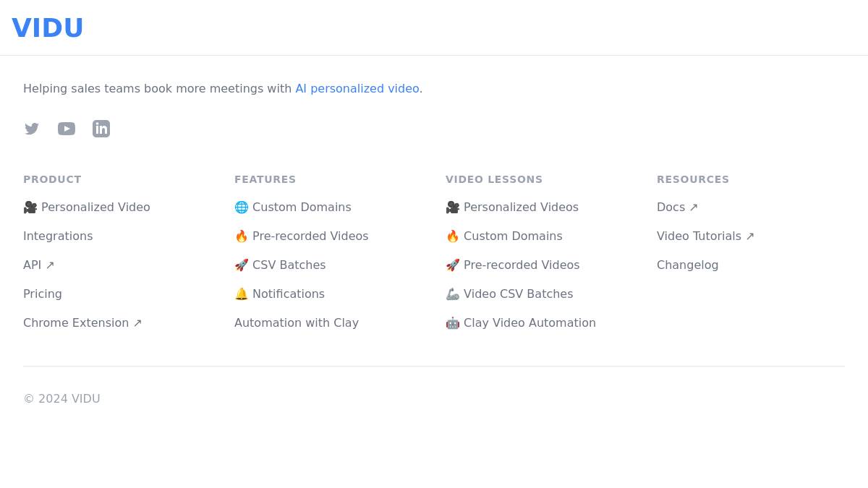View the Changelog page
The width and height of the screenshot is (868, 488).
pos(688,265)
